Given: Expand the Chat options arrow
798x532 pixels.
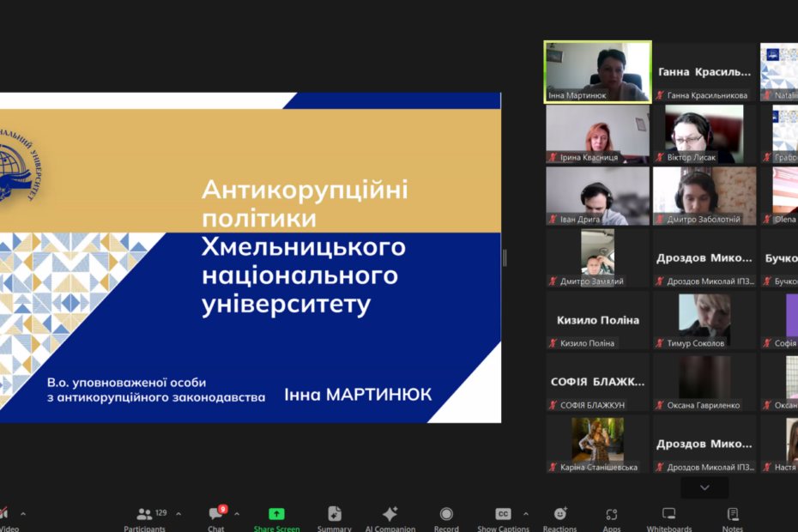Looking at the screenshot, I should pos(237,514).
